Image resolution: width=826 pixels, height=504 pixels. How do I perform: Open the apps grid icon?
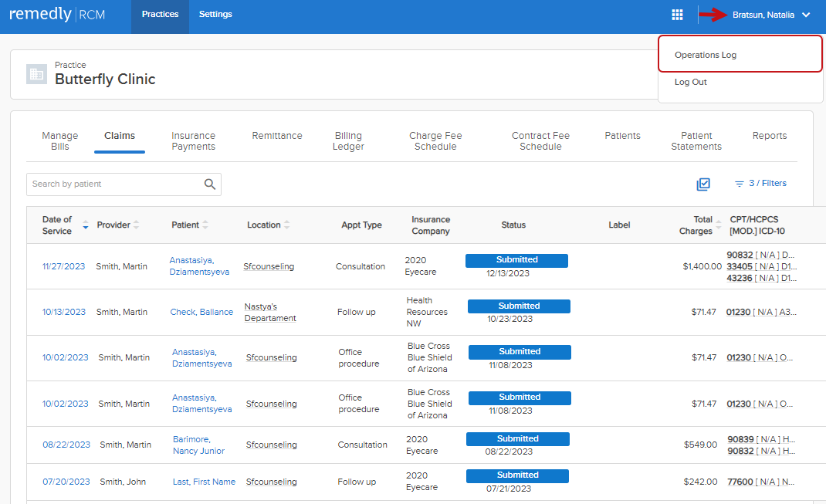click(x=678, y=15)
